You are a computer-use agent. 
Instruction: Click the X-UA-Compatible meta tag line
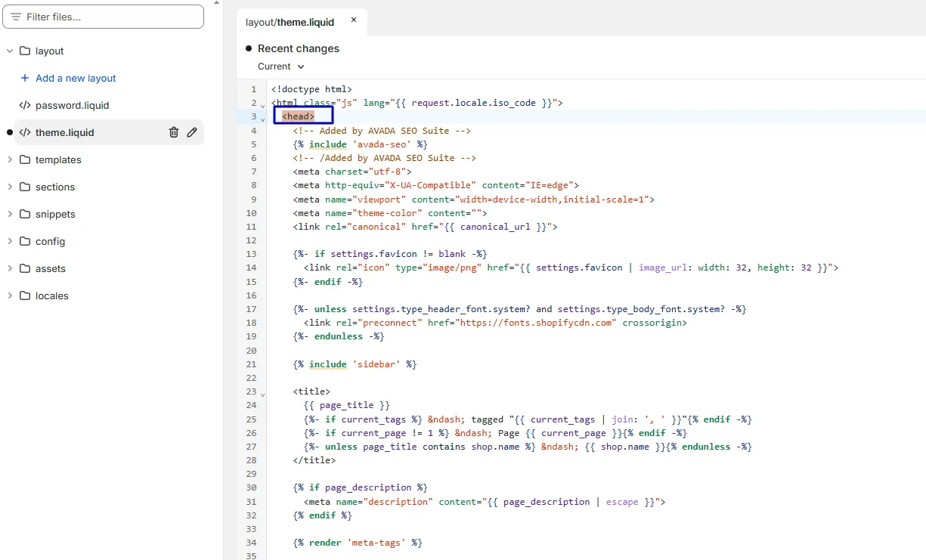pos(436,185)
